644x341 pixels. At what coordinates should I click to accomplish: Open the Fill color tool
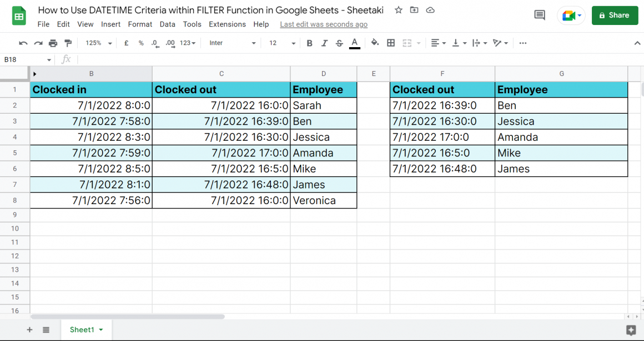point(375,43)
